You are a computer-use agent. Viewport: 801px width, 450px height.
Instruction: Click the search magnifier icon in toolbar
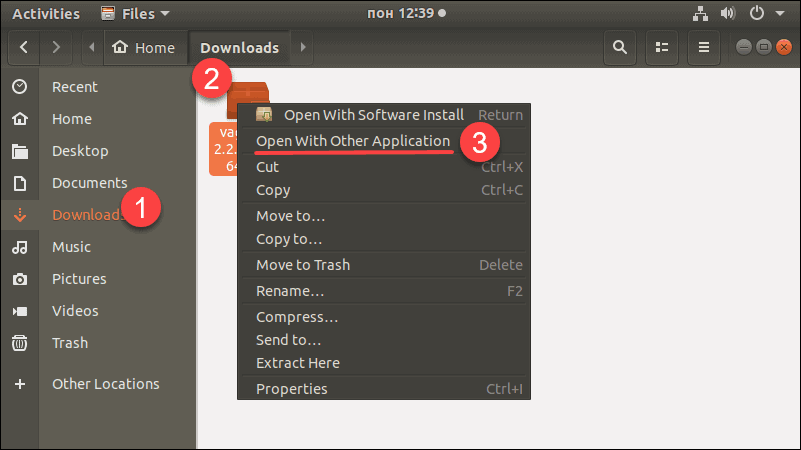tap(620, 47)
